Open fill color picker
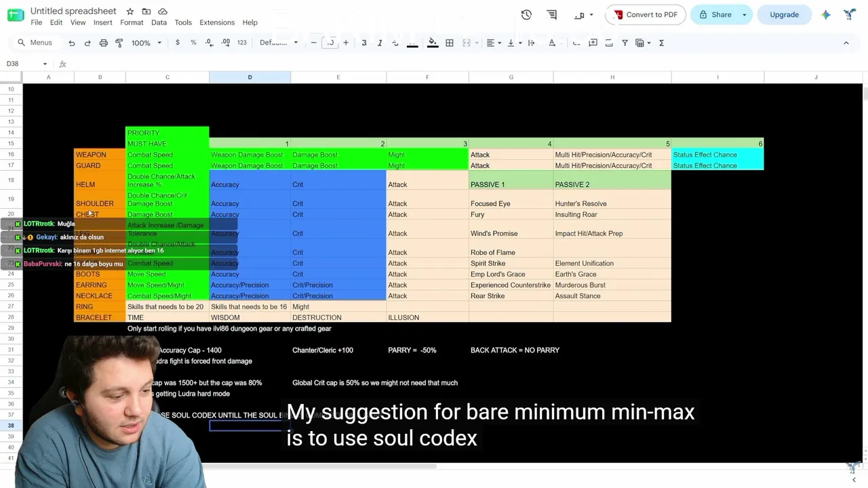Image resolution: width=868 pixels, height=488 pixels. 433,43
